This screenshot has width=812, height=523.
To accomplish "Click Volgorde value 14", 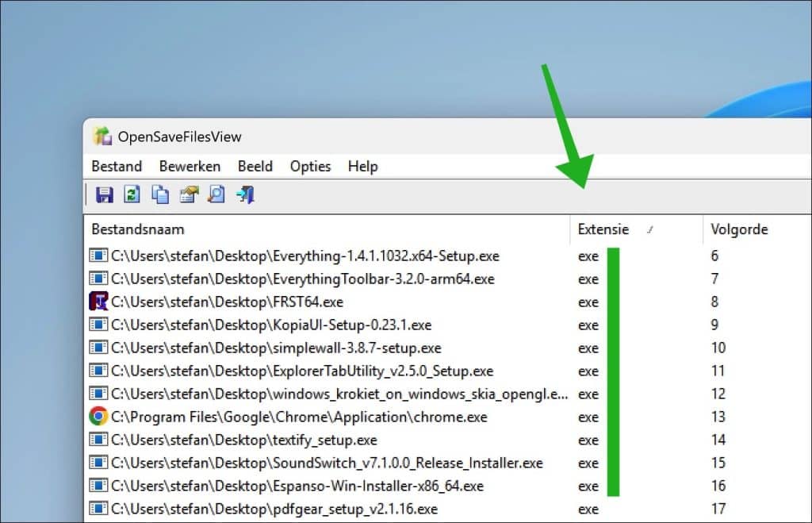I will [x=718, y=440].
